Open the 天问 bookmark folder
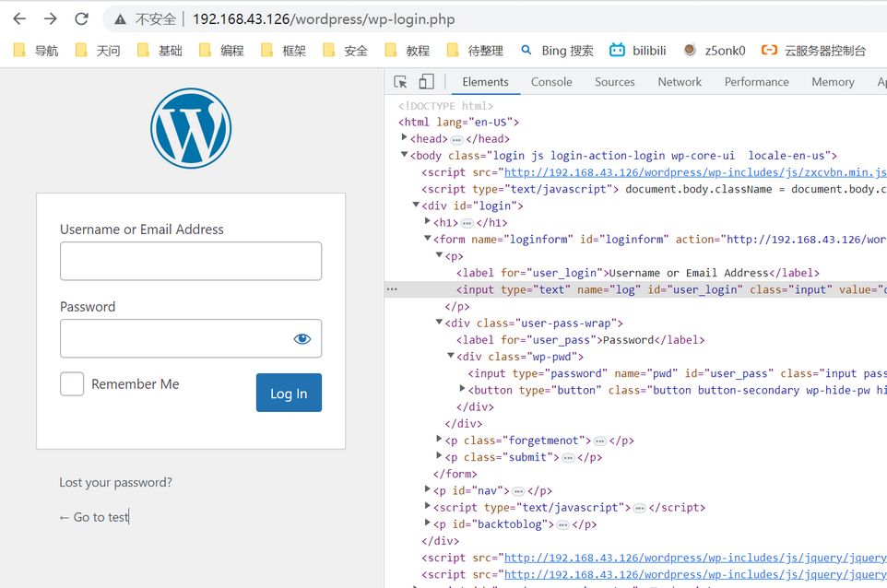The image size is (887, 588). pos(98,51)
